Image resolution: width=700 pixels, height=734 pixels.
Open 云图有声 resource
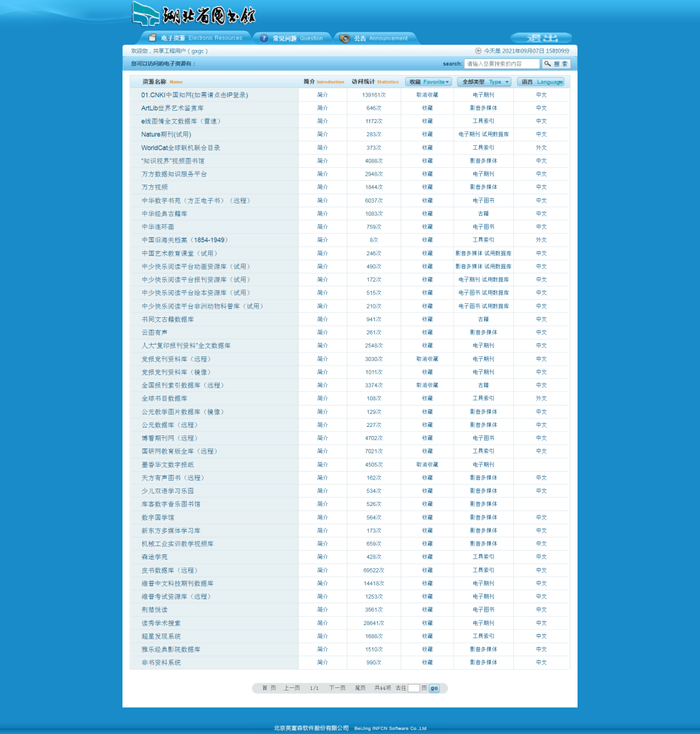(x=154, y=332)
